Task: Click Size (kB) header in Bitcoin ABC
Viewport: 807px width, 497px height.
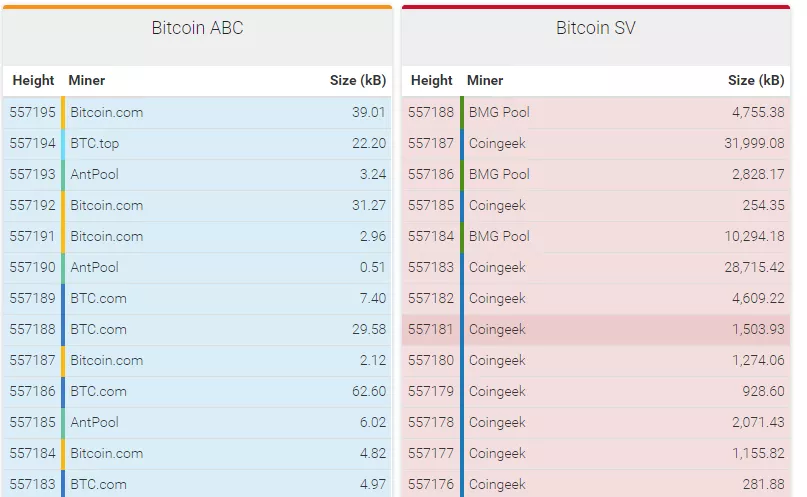Action: 357,80
